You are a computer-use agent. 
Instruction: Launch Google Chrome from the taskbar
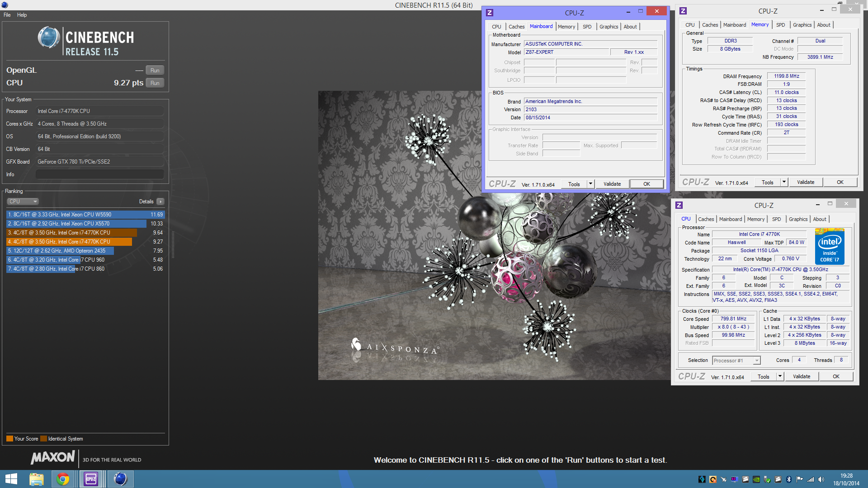(x=63, y=479)
